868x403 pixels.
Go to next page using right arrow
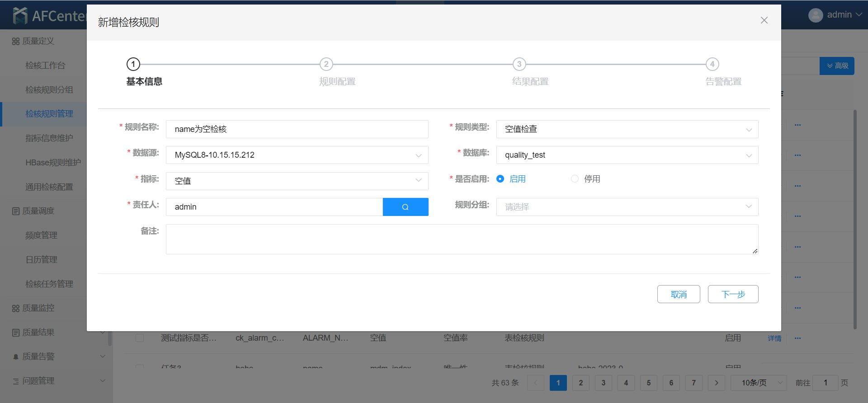tap(716, 383)
